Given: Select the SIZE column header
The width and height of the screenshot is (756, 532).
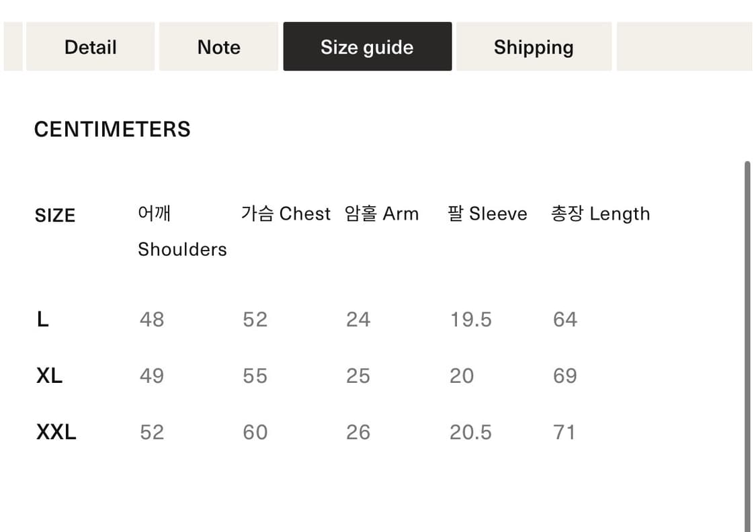Looking at the screenshot, I should coord(55,215).
